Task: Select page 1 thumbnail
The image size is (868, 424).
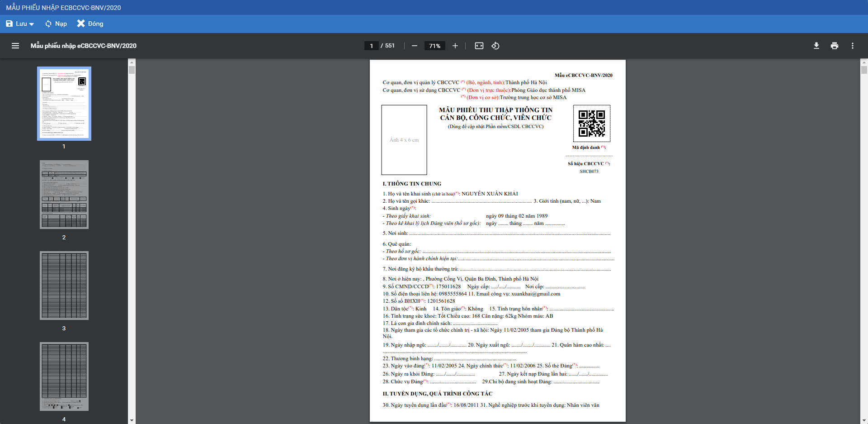Action: [x=64, y=104]
